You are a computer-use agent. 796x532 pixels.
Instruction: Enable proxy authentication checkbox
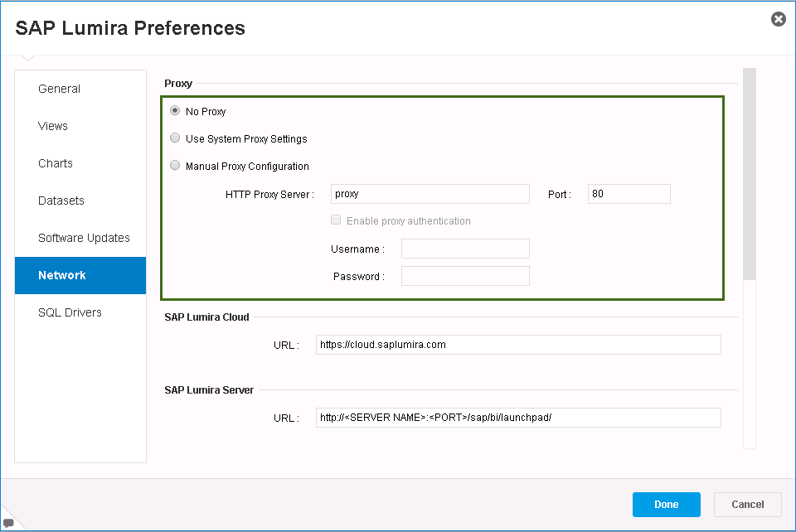pyautogui.click(x=336, y=220)
